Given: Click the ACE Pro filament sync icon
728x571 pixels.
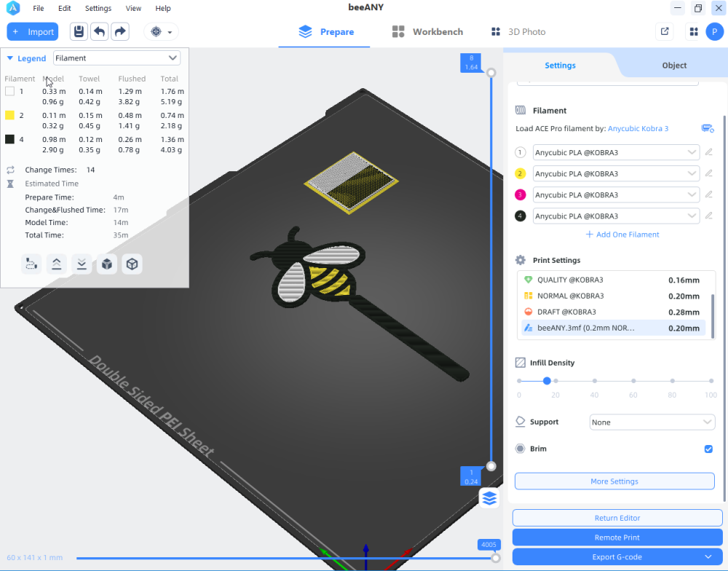Looking at the screenshot, I should coord(708,128).
